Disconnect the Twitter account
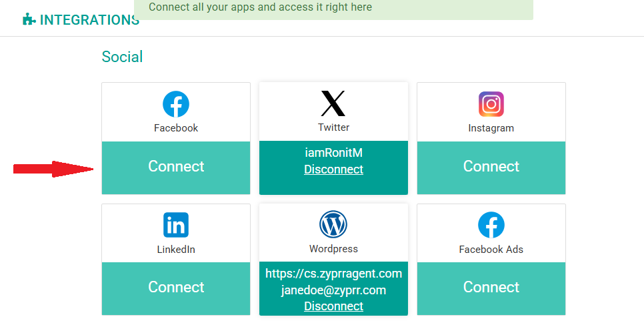644x327 pixels. (x=333, y=170)
